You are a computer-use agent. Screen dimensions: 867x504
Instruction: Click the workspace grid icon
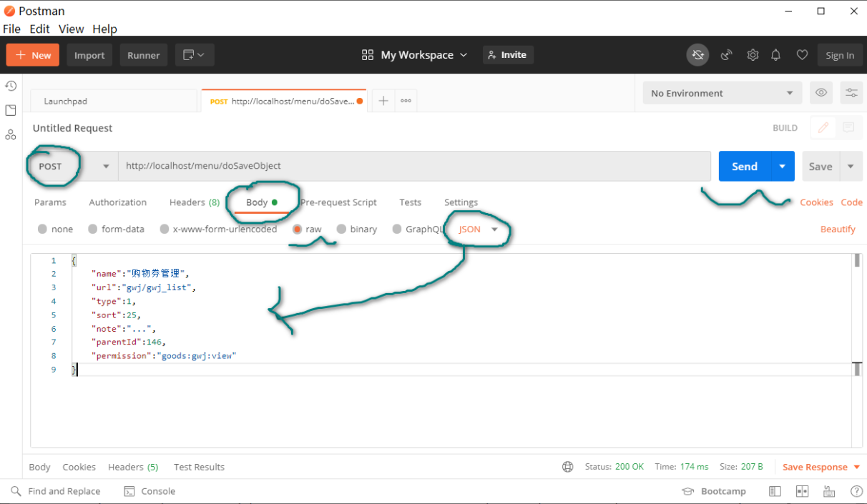[368, 55]
